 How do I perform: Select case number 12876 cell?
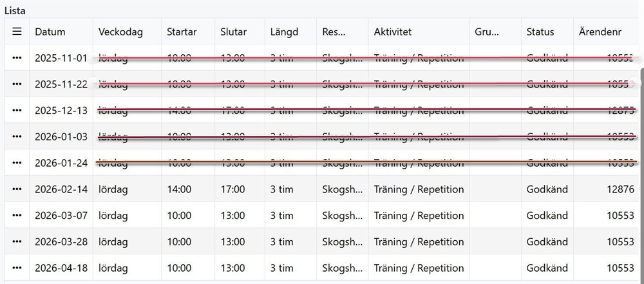(620, 189)
